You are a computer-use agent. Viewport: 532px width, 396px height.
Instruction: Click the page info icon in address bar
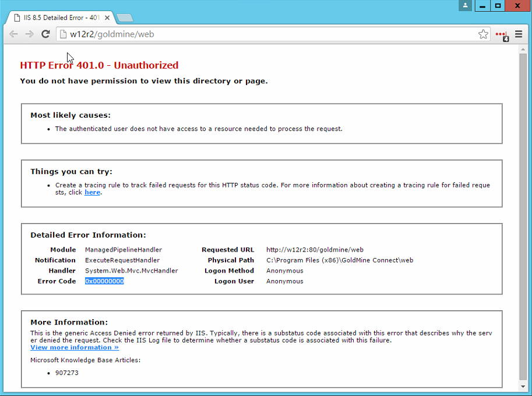tap(63, 34)
